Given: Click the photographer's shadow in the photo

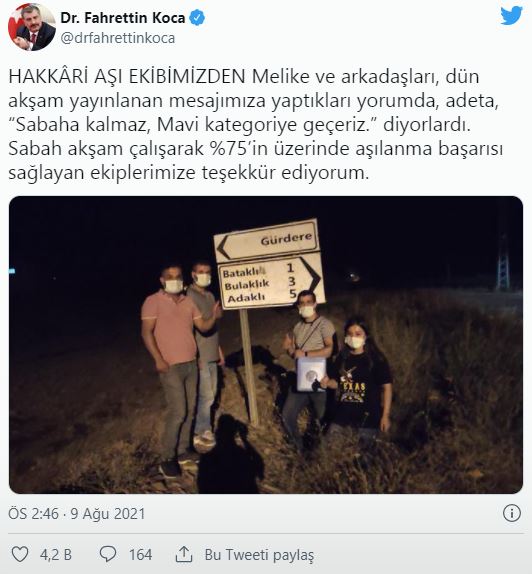Looking at the screenshot, I should (x=231, y=454).
